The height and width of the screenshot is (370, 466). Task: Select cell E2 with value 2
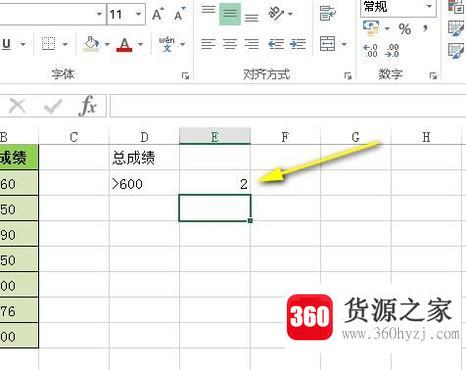pos(215,183)
